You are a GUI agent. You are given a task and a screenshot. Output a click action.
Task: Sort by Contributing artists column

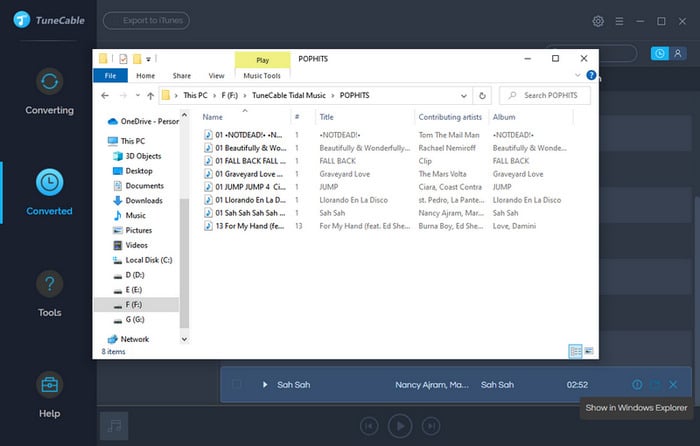[451, 117]
